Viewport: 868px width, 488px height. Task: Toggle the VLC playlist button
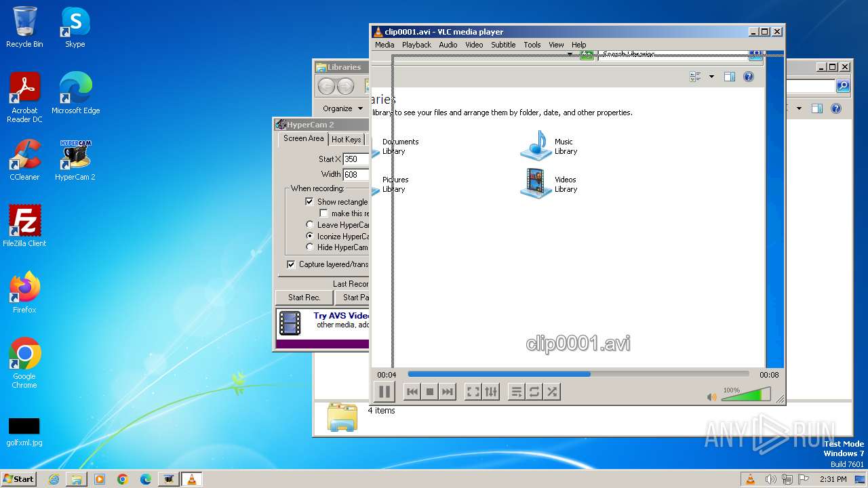(517, 392)
